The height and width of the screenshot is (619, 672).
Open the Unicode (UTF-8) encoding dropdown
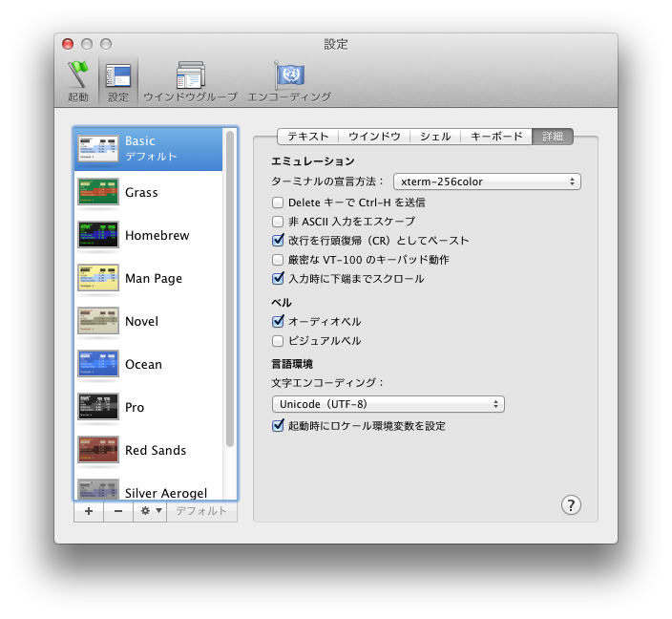[x=388, y=404]
